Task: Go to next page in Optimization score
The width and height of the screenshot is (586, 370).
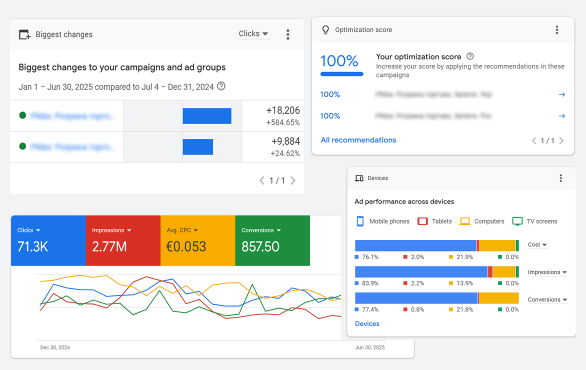Action: click(x=561, y=141)
